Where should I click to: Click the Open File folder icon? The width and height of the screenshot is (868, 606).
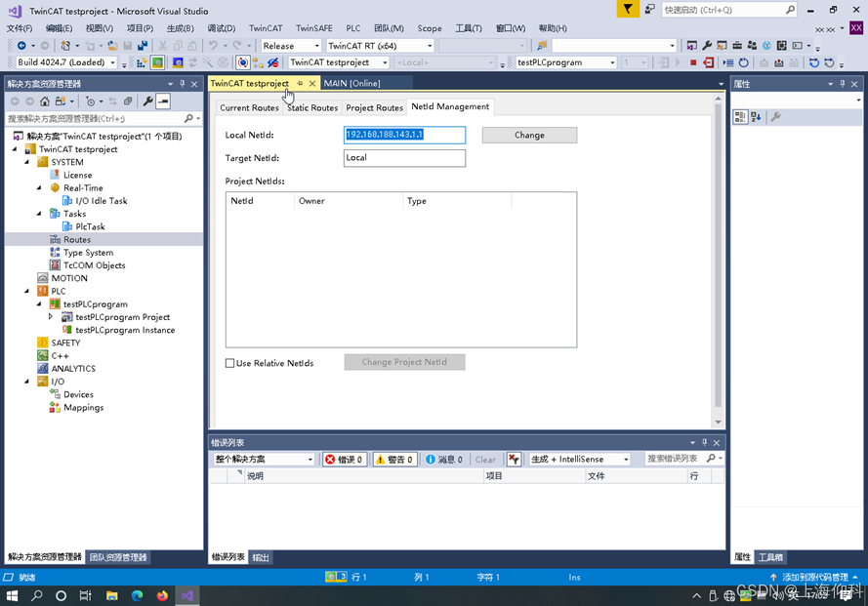coord(112,46)
